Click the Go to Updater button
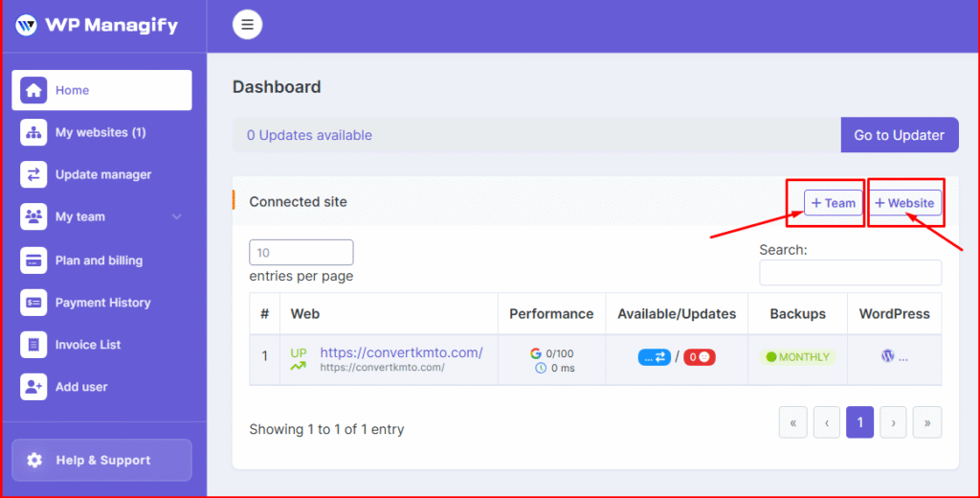This screenshot has width=980, height=498. click(900, 135)
